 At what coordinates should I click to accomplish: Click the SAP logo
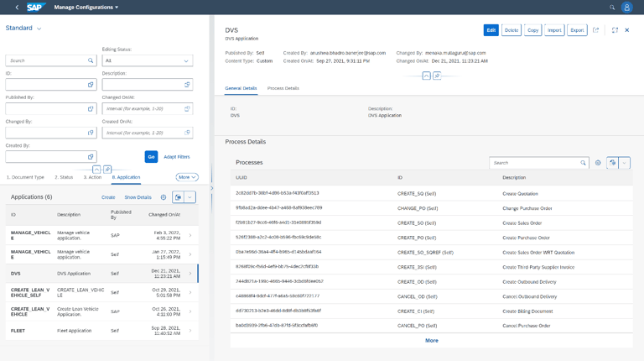tap(36, 7)
